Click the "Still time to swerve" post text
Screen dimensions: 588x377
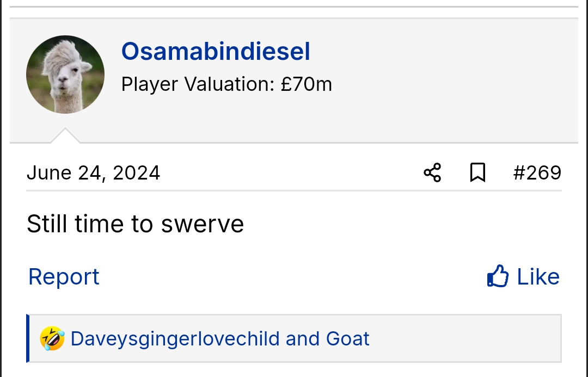pos(135,224)
